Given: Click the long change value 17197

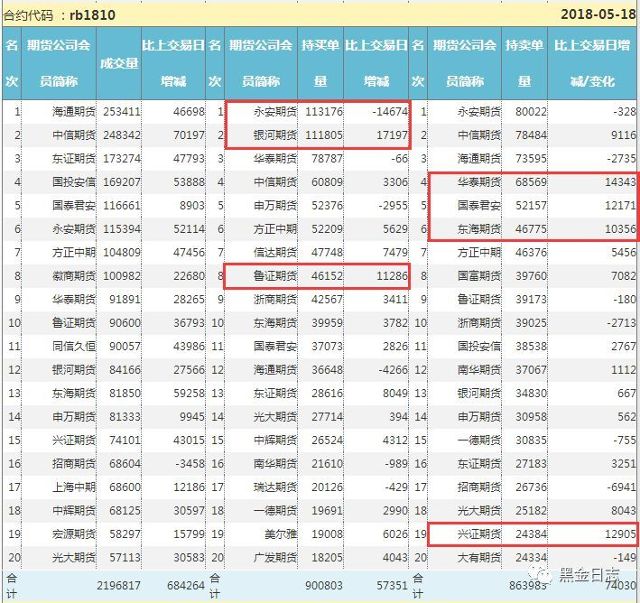Looking at the screenshot, I should (x=392, y=135).
